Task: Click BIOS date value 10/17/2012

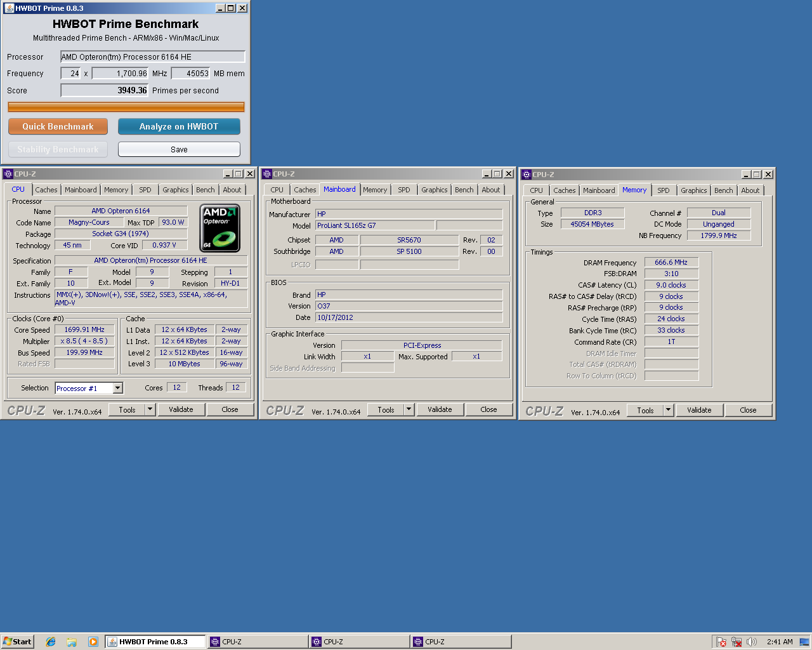Action: click(x=409, y=317)
